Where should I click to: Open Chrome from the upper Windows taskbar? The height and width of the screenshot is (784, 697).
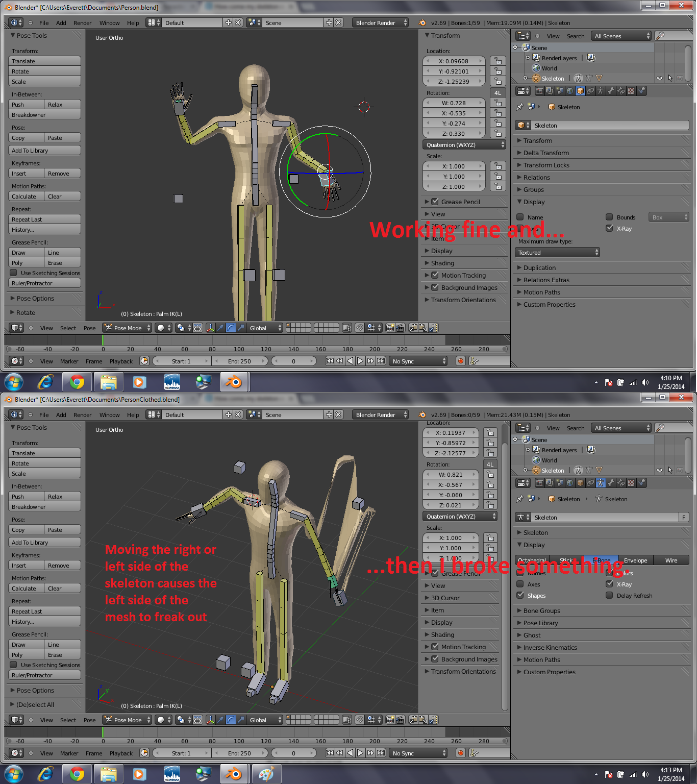coord(77,382)
